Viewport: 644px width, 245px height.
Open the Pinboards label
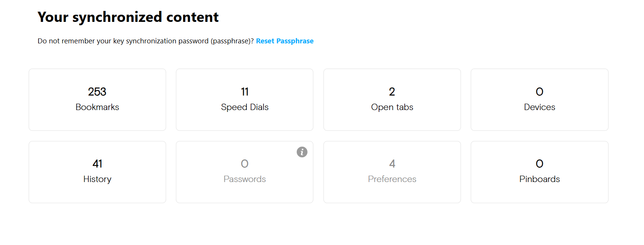pyautogui.click(x=539, y=179)
